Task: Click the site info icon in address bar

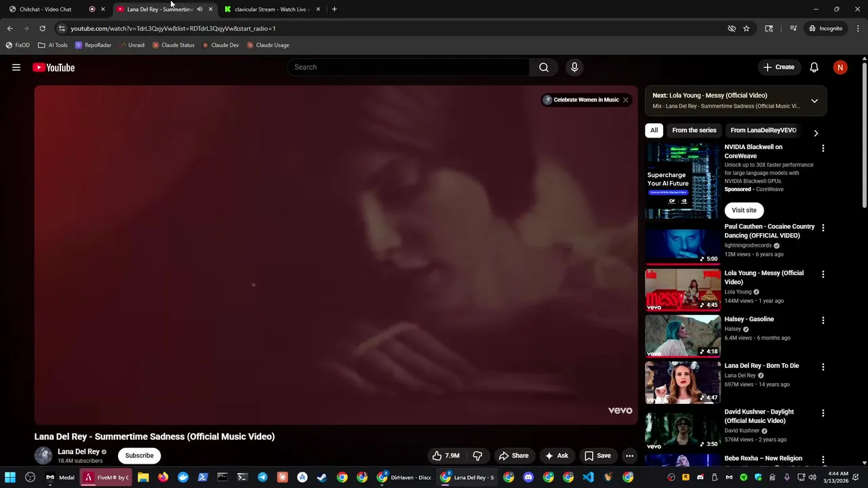Action: pos(62,28)
